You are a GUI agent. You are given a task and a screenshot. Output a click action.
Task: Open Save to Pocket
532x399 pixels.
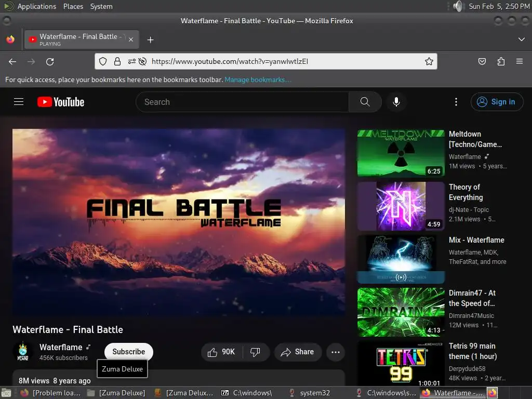pyautogui.click(x=482, y=61)
